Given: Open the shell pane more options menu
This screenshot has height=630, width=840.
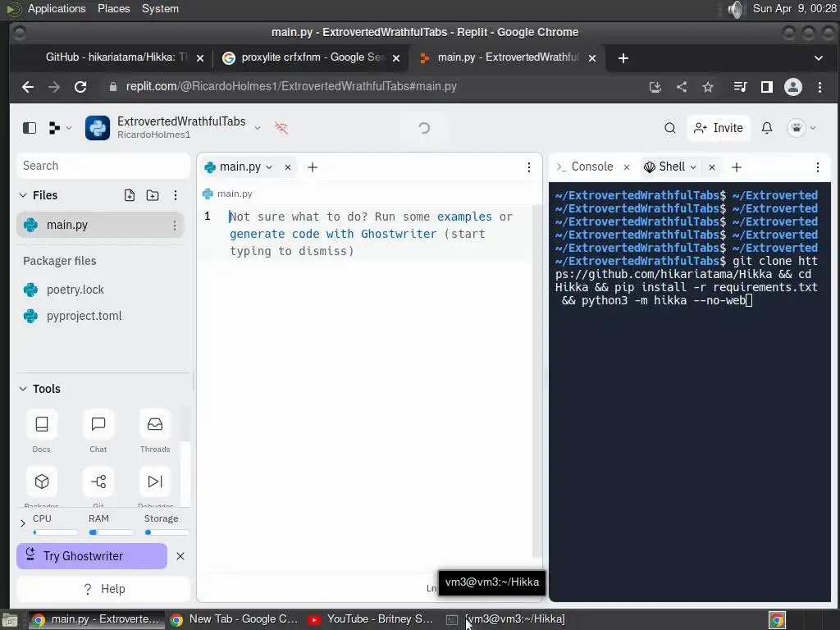Looking at the screenshot, I should tap(818, 167).
